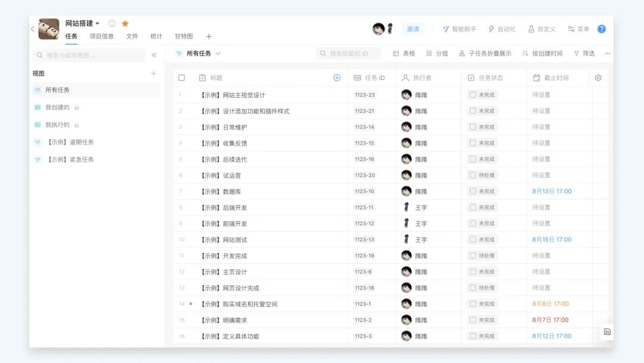Select the 所有任务 view in sidebar
The height and width of the screenshot is (363, 644).
click(x=95, y=90)
